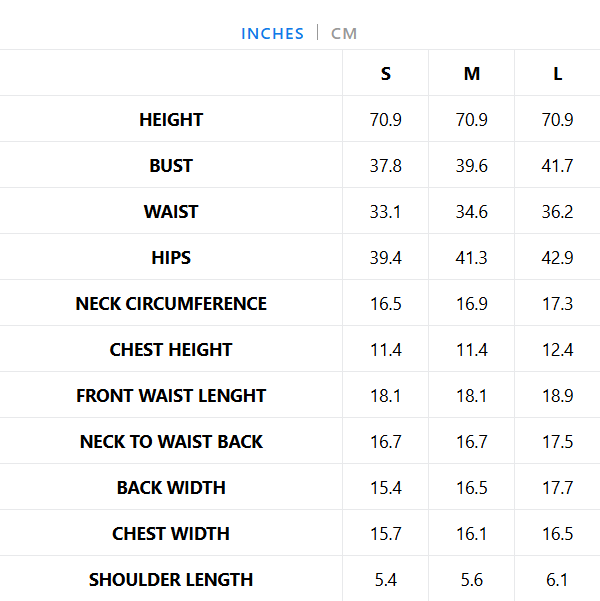The width and height of the screenshot is (600, 601).
Task: Click the waist value 34.6 for size M
Action: pyautogui.click(x=472, y=212)
